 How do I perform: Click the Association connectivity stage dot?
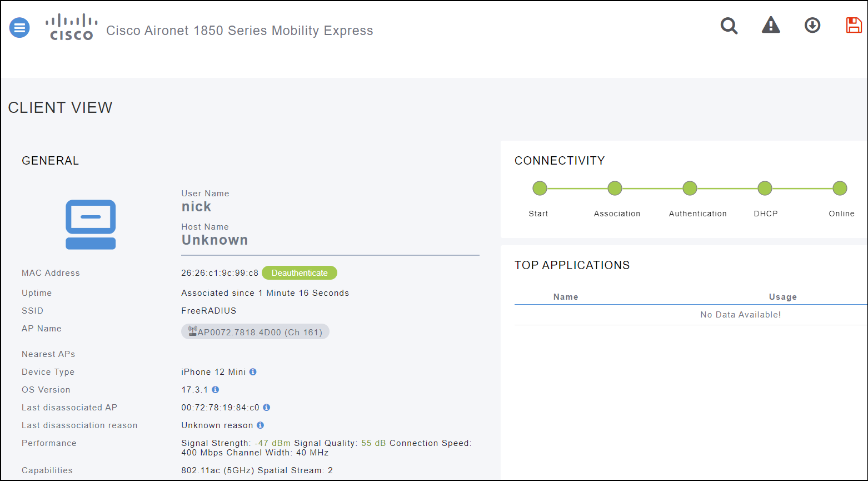point(615,189)
